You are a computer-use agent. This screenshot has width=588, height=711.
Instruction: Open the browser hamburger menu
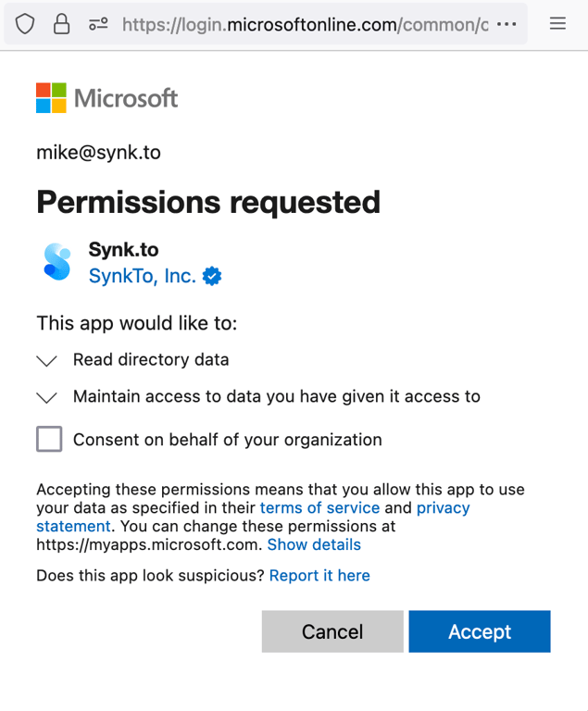(557, 24)
